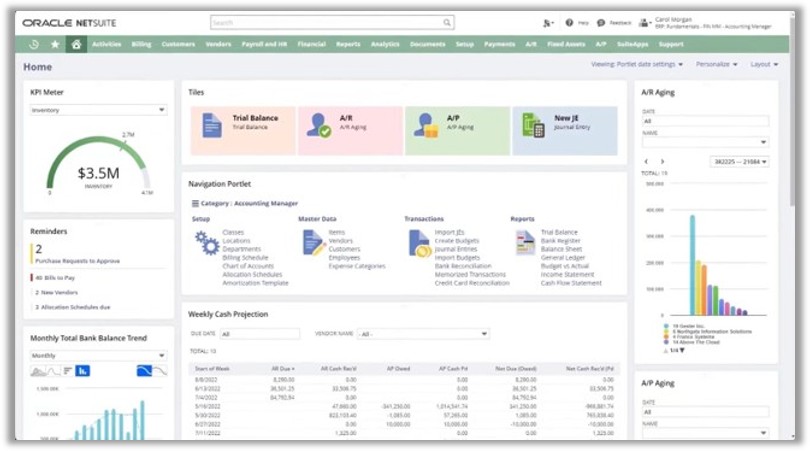Open the Name dropdown in A/R Aging
Viewport: 810px width, 451px height.
706,142
